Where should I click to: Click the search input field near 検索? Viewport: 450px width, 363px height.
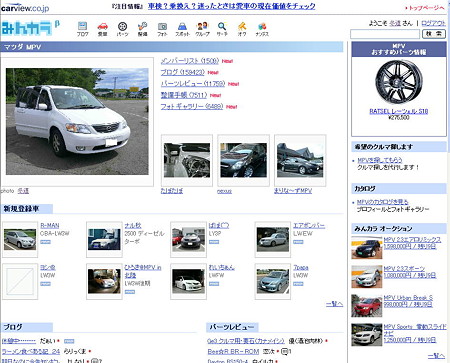point(385,34)
